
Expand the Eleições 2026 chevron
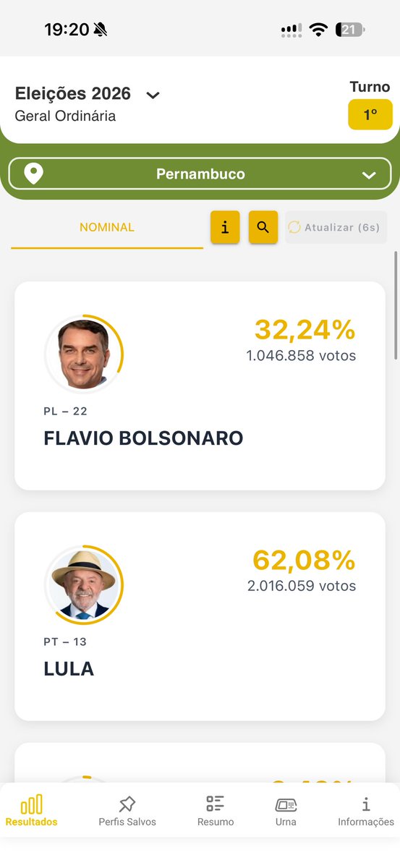tap(153, 95)
